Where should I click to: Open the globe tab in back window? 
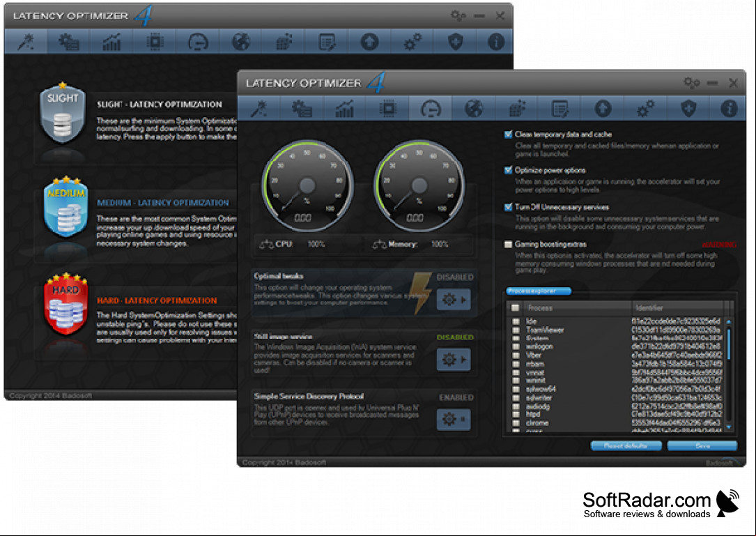[240, 42]
